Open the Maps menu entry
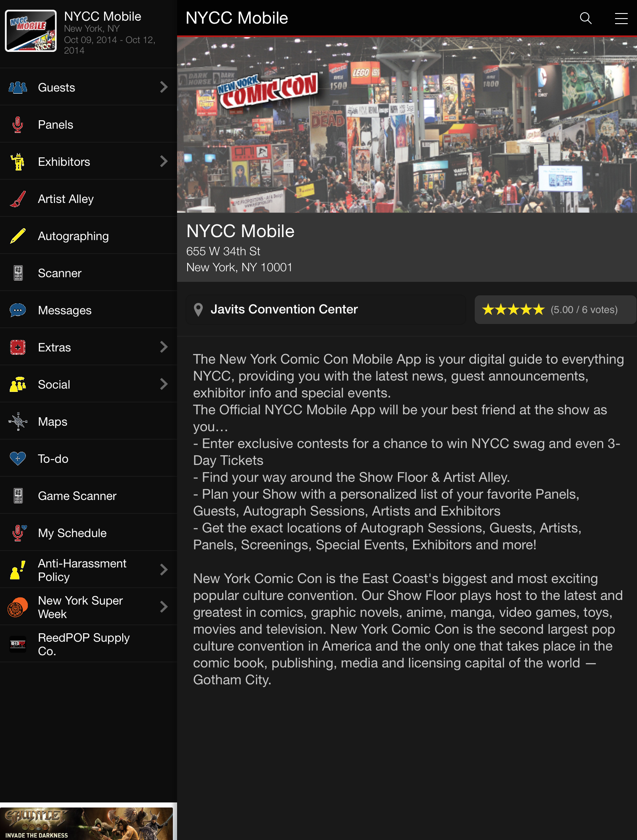 tap(89, 421)
